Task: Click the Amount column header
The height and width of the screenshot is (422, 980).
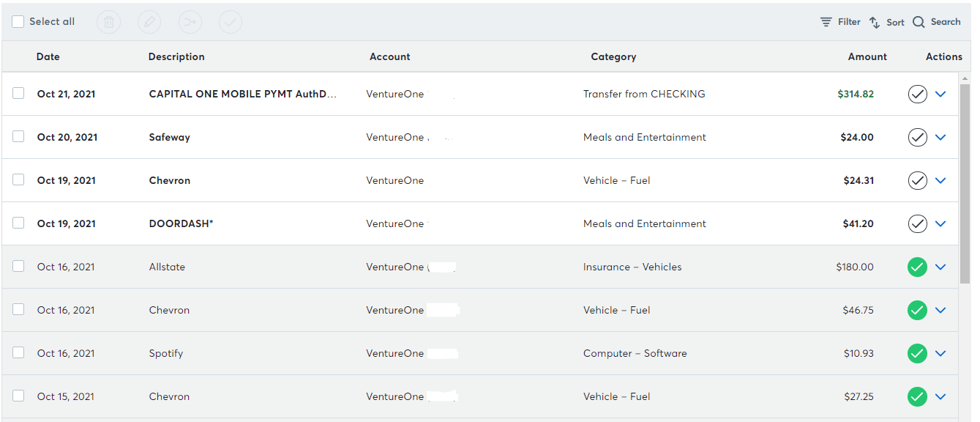Action: [x=867, y=56]
